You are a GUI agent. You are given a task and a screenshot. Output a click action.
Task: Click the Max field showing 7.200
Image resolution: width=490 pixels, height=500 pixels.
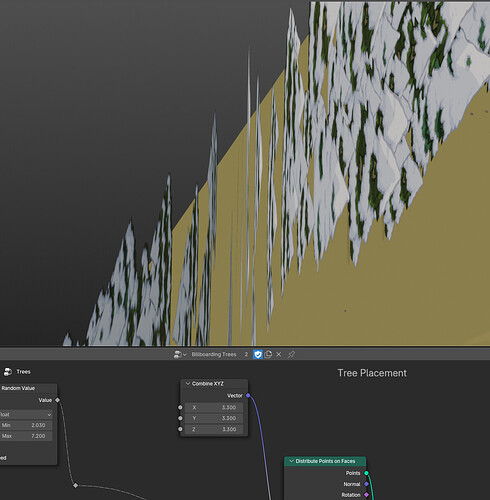tap(26, 436)
